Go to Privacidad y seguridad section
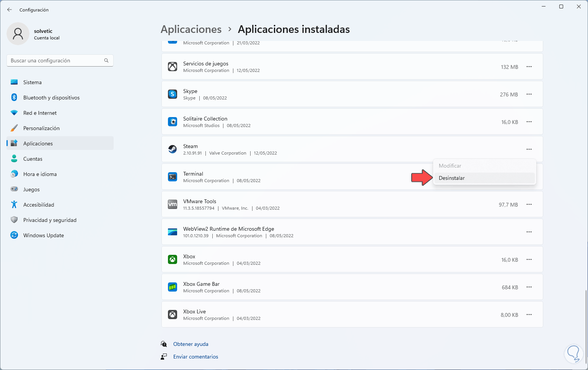This screenshot has height=370, width=588. pos(50,220)
